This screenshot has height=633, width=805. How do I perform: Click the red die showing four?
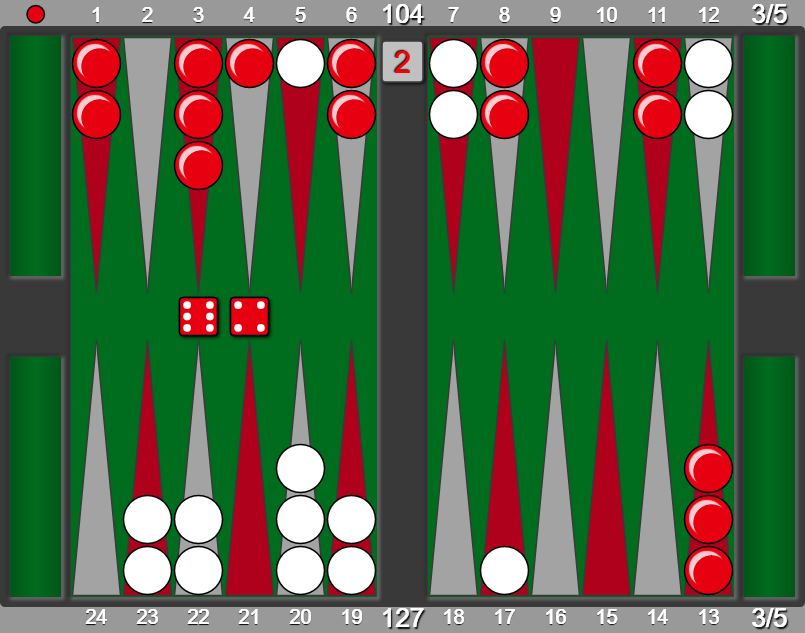(250, 316)
